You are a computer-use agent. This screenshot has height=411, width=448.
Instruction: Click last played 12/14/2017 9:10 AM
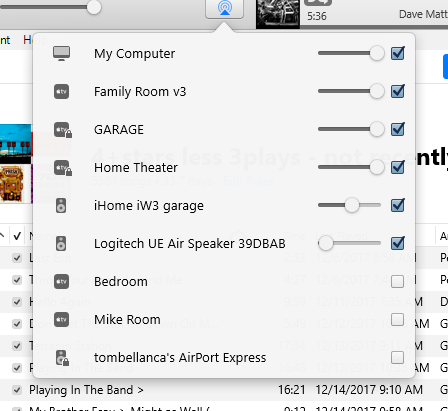tap(369, 390)
